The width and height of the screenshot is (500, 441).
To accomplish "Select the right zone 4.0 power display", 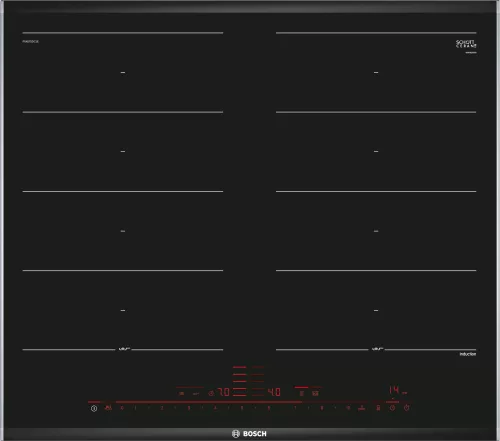I will point(274,392).
